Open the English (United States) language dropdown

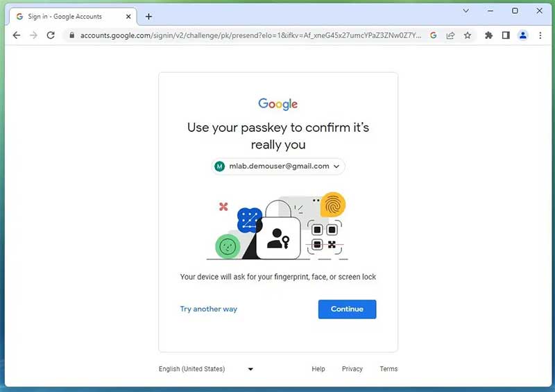coord(206,368)
